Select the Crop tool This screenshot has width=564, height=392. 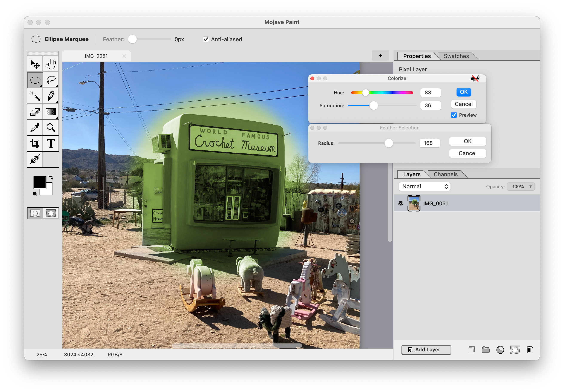tap(35, 143)
